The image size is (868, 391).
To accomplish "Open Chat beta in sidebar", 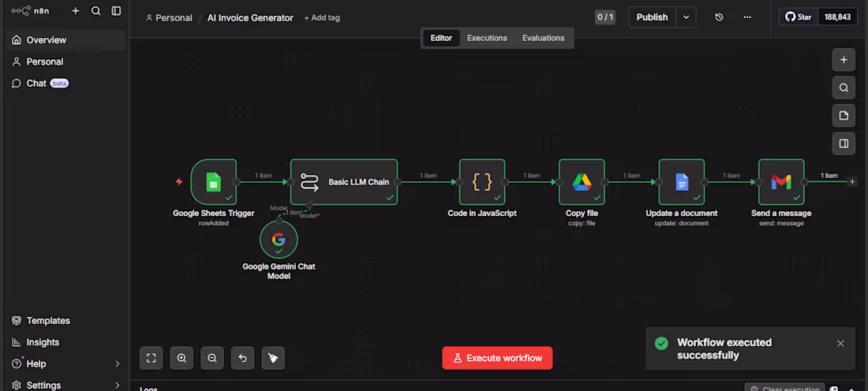I will click(x=65, y=83).
